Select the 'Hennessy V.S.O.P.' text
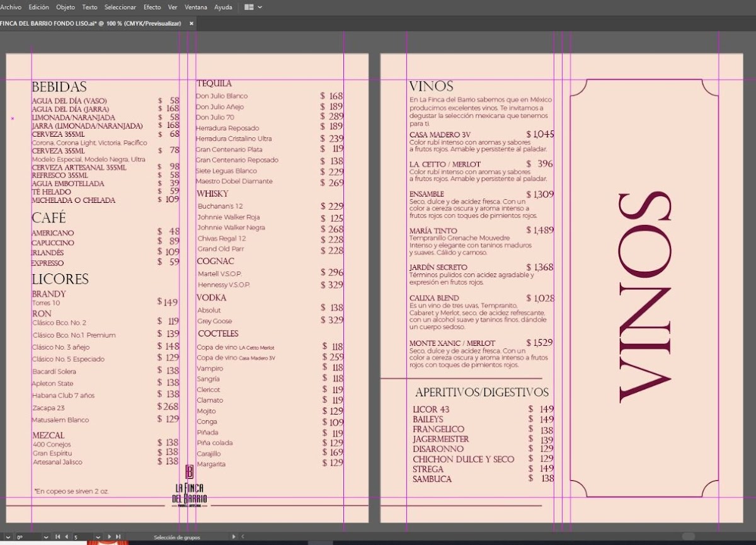 coord(224,285)
